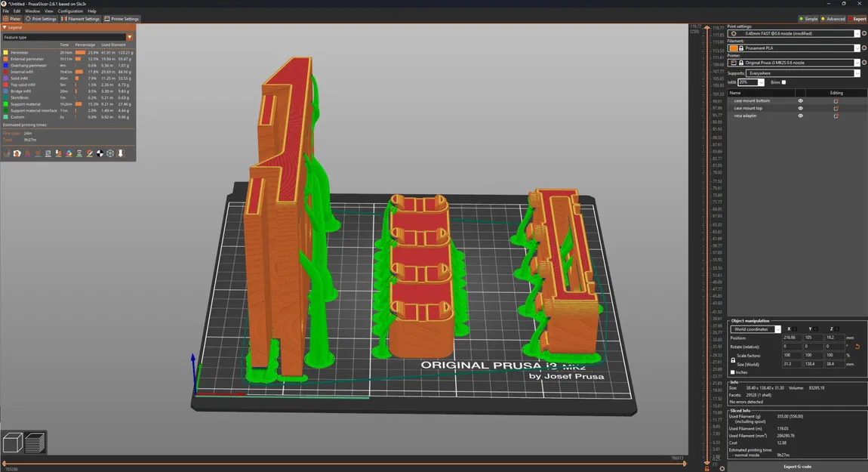Click the lock icon on Prusament PLA preset

coord(741,48)
